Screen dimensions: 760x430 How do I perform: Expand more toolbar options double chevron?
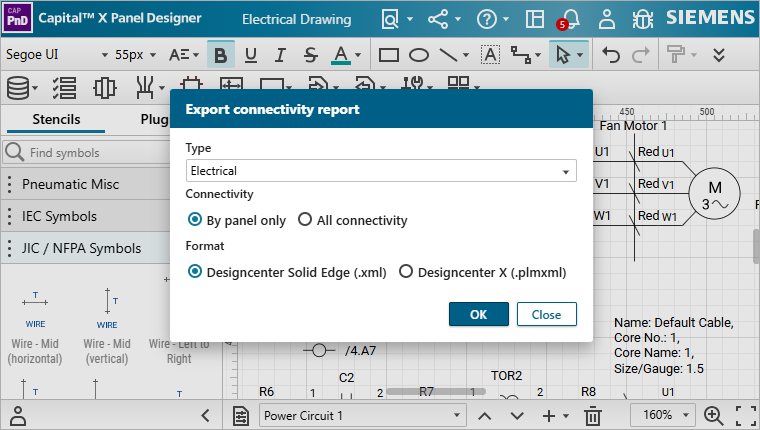click(x=719, y=55)
